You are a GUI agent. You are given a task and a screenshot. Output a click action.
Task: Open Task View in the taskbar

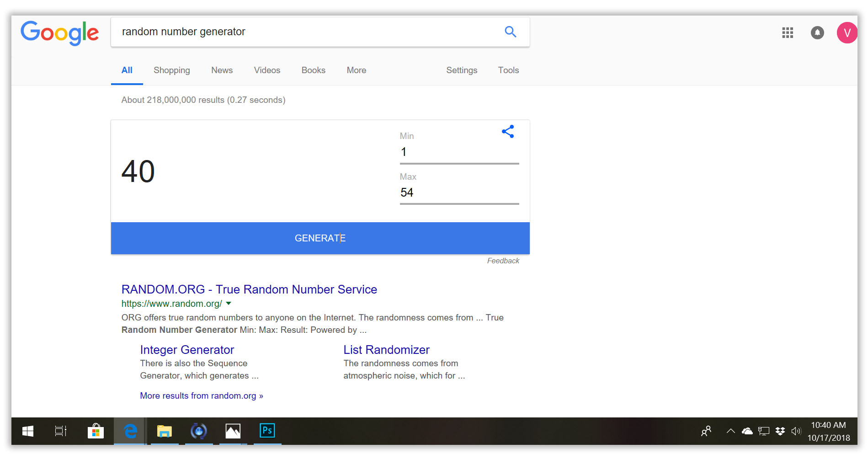[x=61, y=431]
